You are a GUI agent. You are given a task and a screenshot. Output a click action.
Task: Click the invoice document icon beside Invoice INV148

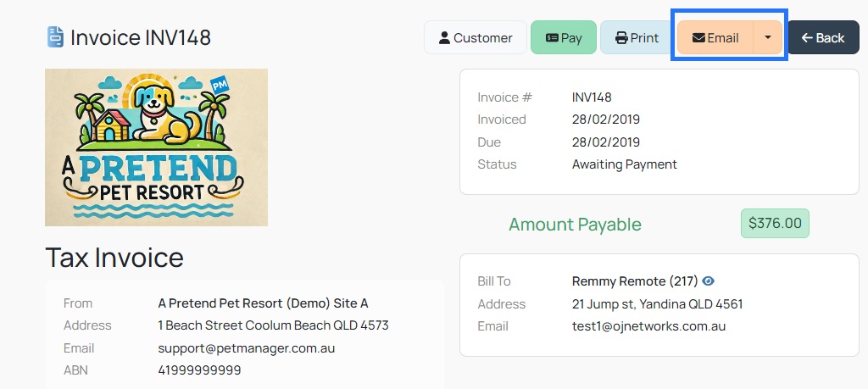click(55, 37)
